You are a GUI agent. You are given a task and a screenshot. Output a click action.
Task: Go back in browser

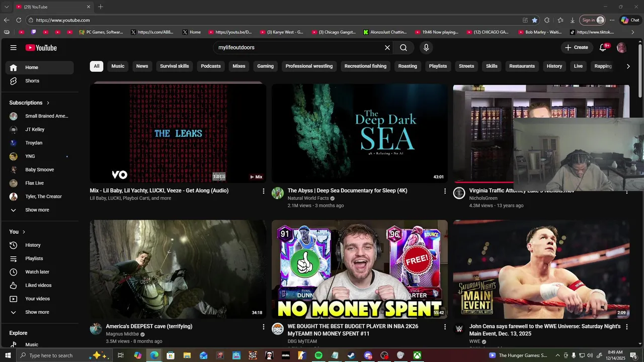coord(7,20)
